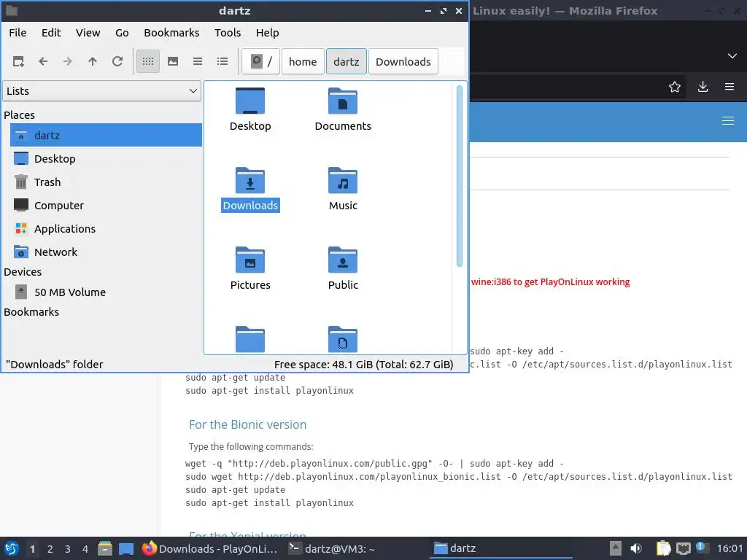
Task: Open Firefox downloads panel
Action: point(703,87)
